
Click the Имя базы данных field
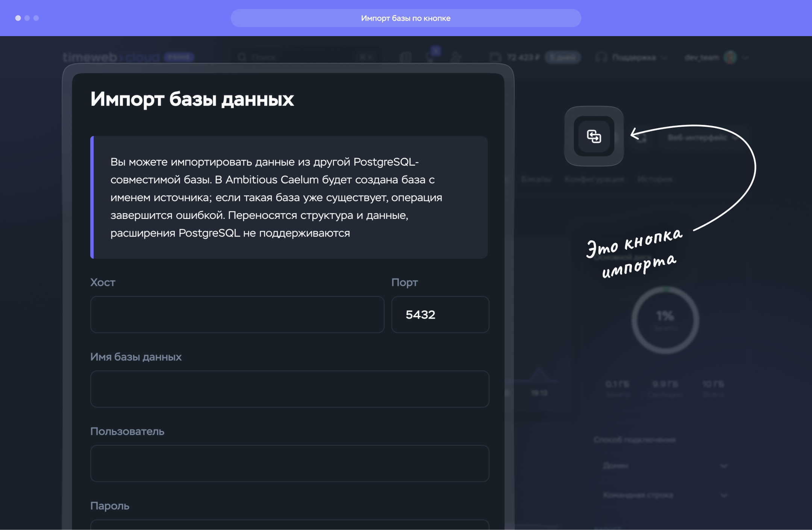click(289, 389)
